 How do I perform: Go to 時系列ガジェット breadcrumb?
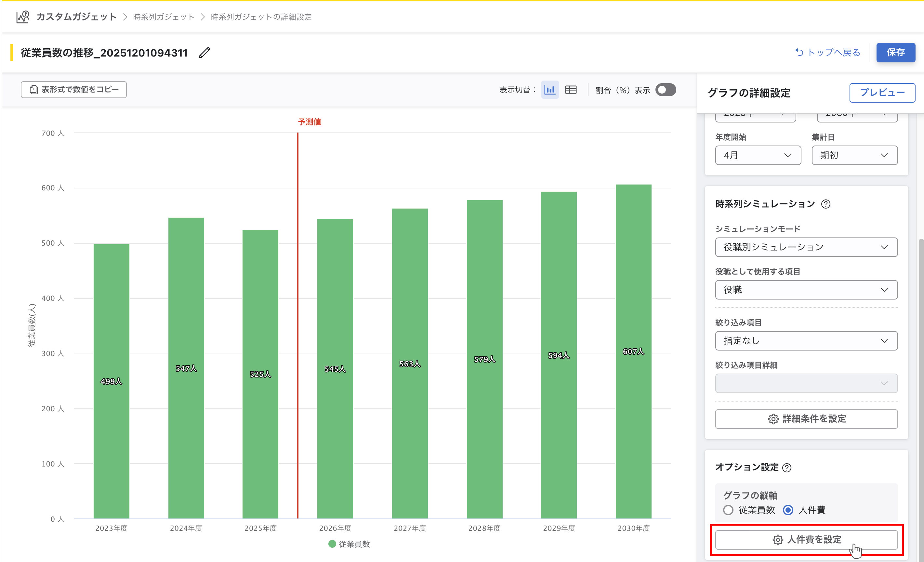tap(164, 17)
